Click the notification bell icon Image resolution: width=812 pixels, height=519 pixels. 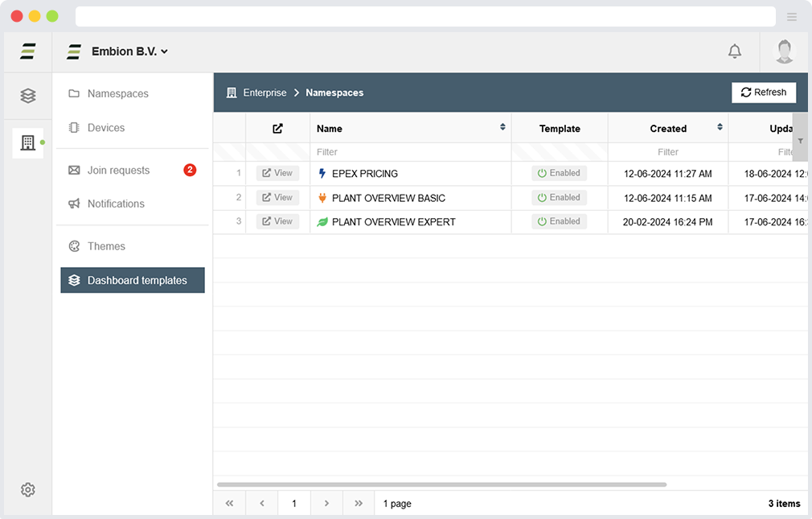734,51
